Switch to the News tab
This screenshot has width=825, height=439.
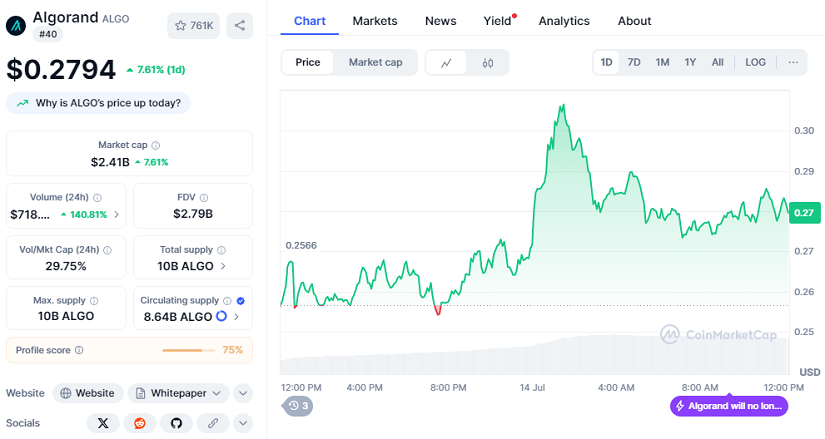tap(440, 21)
